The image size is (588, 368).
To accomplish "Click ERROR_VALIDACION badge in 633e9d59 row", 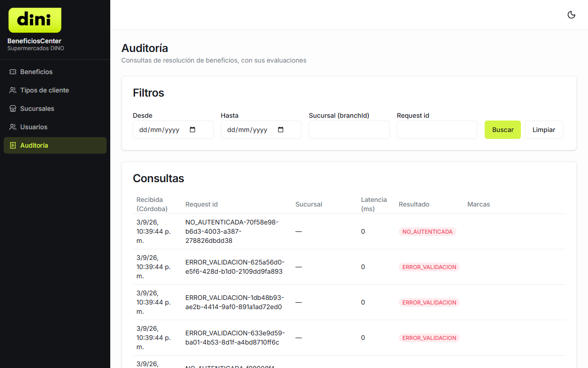I will [x=429, y=338].
